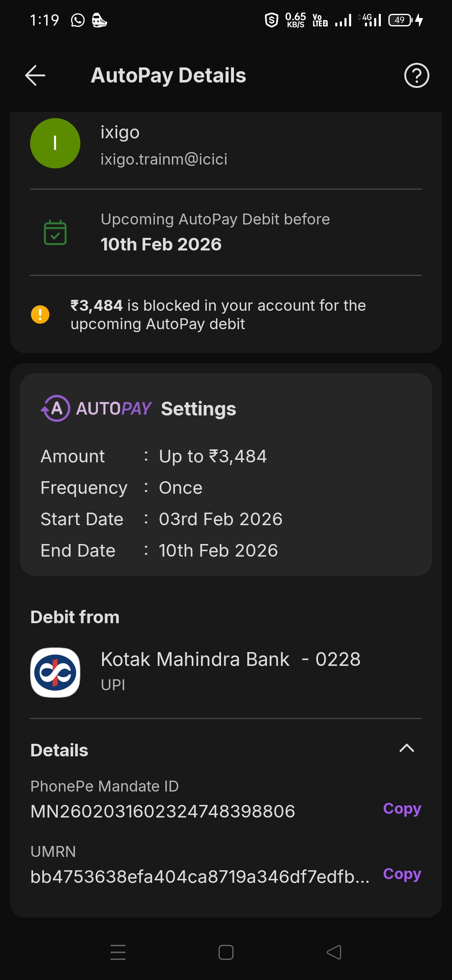Tap the Details section heading
Viewport: 452px width, 980px height.
tap(59, 750)
